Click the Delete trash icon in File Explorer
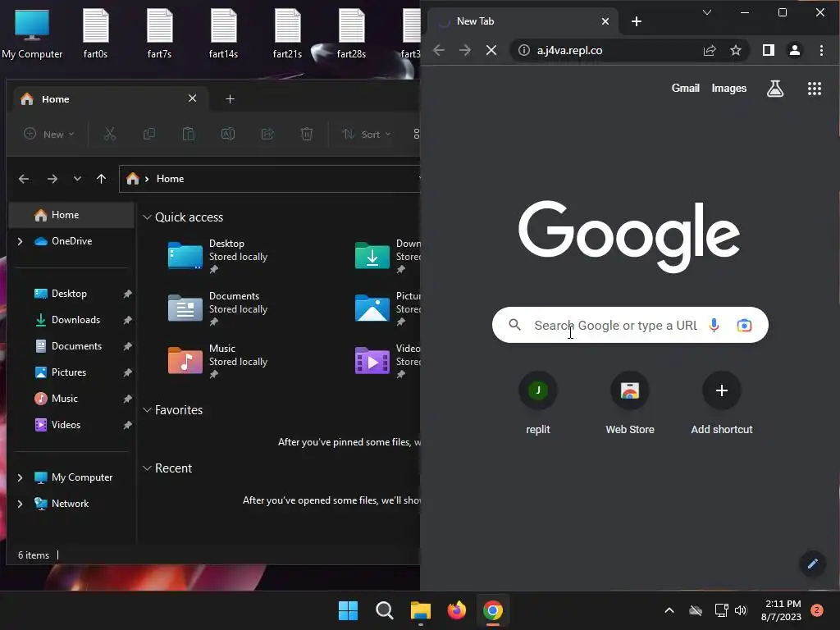The image size is (840, 630). [x=307, y=134]
